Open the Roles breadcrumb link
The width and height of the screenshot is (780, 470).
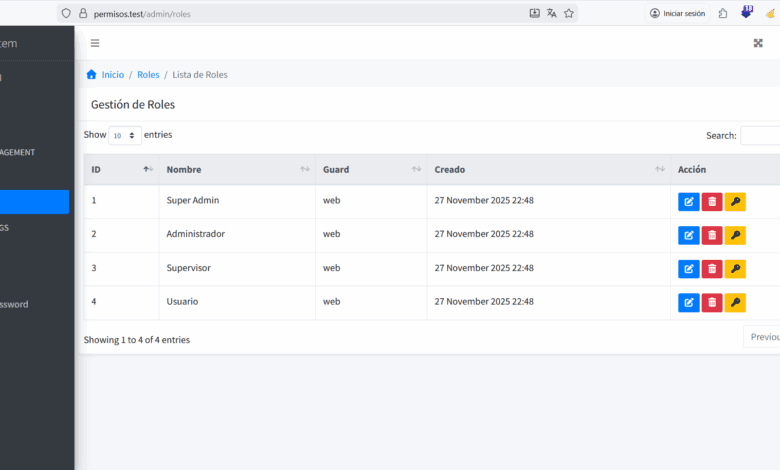tap(148, 75)
